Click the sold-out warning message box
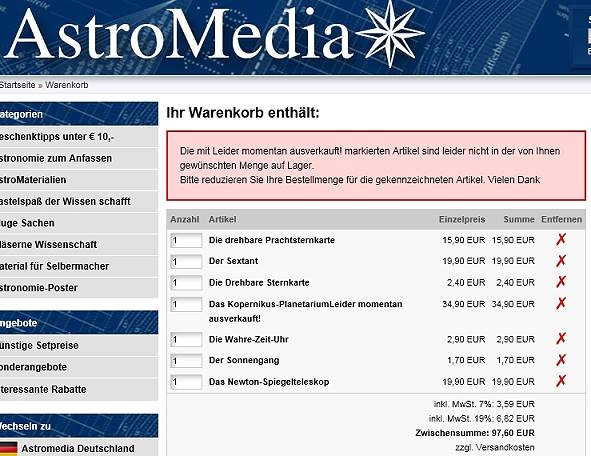The width and height of the screenshot is (591, 456). click(x=376, y=165)
